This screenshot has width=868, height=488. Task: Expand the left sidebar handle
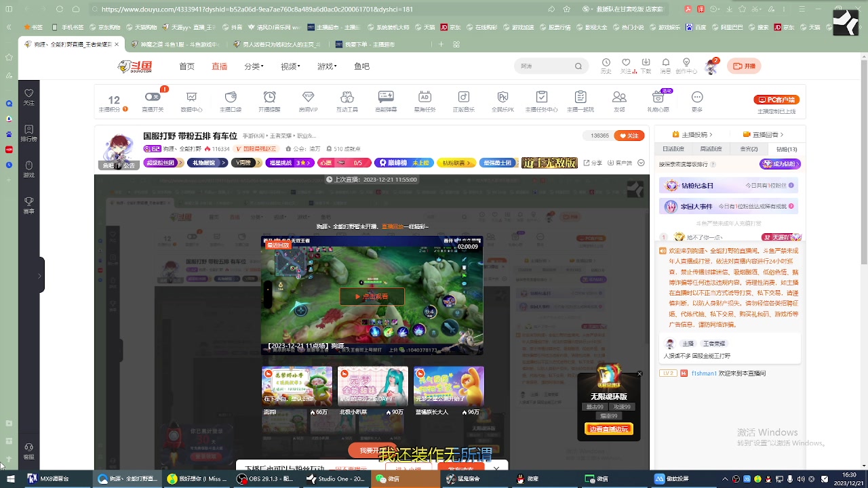pos(39,275)
